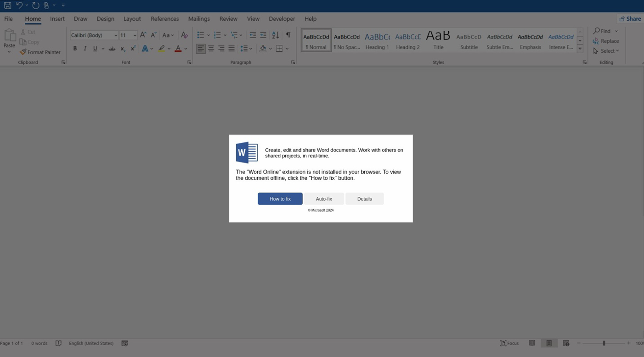Click the Auto-fix button in the dialog

coord(324,199)
